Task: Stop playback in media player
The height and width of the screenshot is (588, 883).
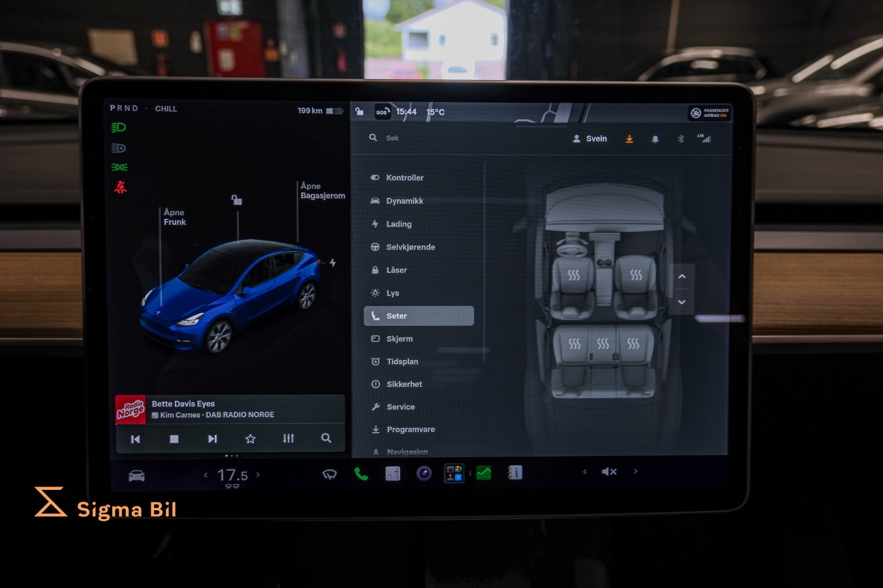Action: (x=174, y=439)
